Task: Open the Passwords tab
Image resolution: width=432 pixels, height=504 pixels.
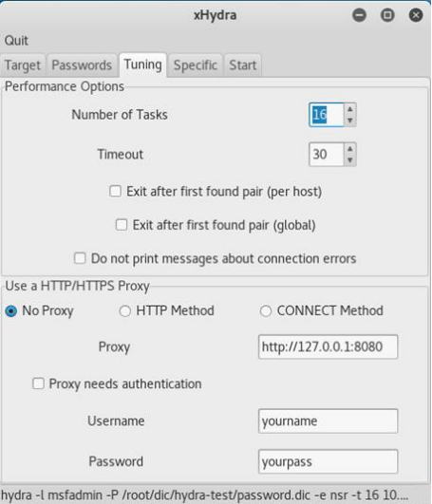Action: coord(82,65)
